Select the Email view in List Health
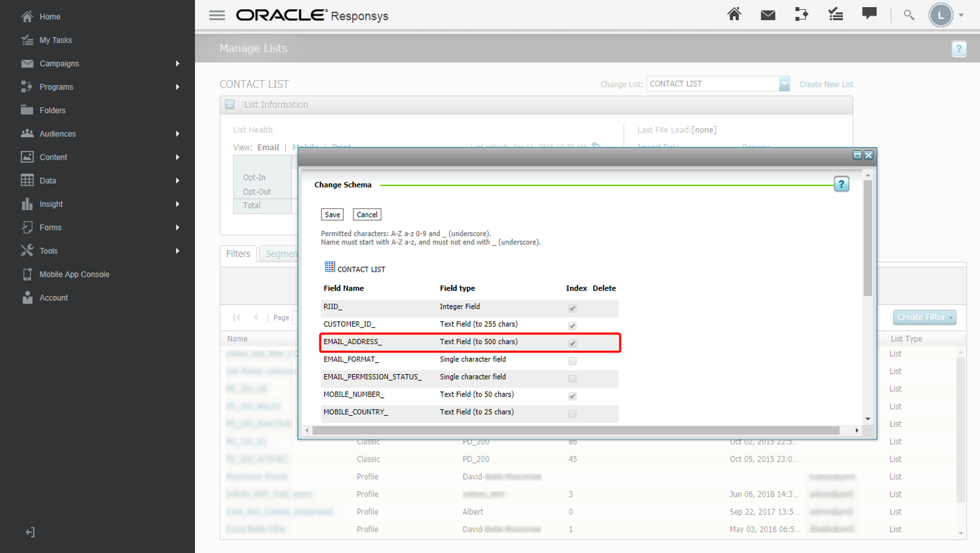980x553 pixels. (268, 148)
